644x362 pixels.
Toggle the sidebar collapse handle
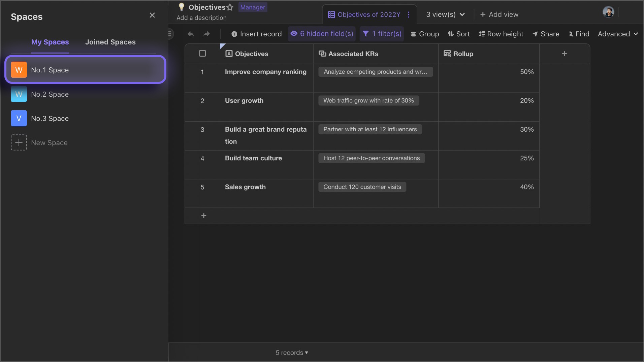[170, 34]
